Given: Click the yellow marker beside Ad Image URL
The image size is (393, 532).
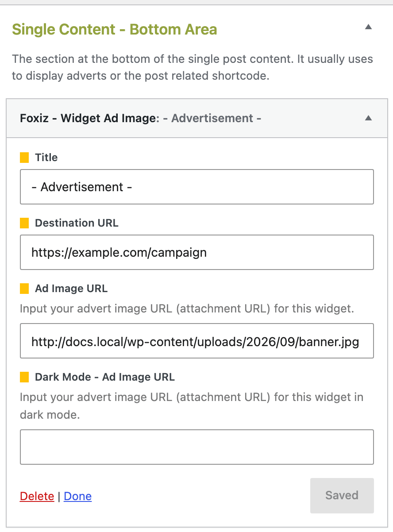Looking at the screenshot, I should click(x=24, y=289).
